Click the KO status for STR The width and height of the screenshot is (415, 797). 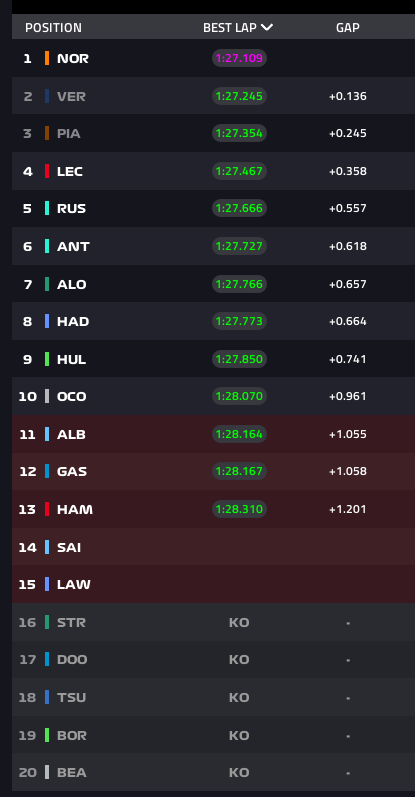pos(239,622)
